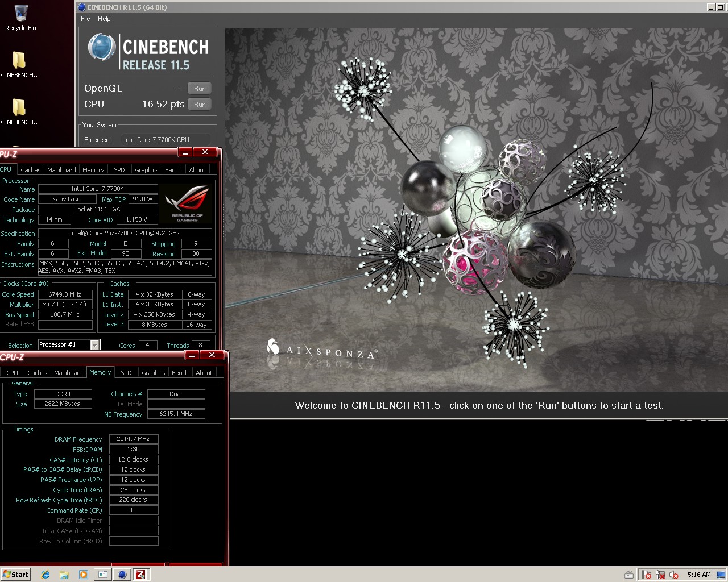Click the Cinebench globe logo icon
728x582 pixels.
102,47
